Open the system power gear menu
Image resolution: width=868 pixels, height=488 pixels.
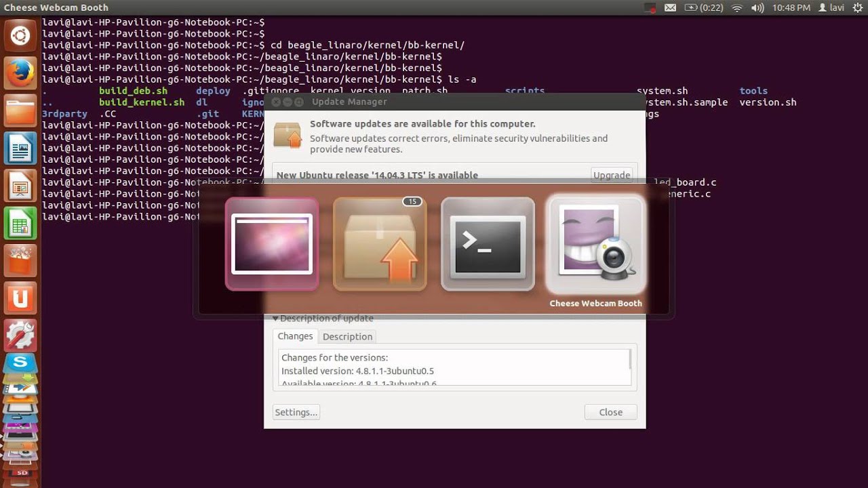(x=857, y=8)
